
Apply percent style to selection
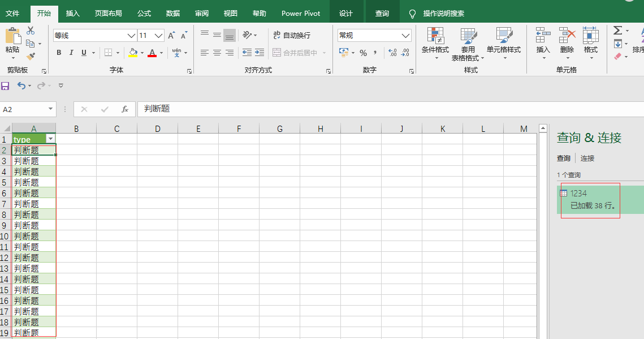[365, 52]
